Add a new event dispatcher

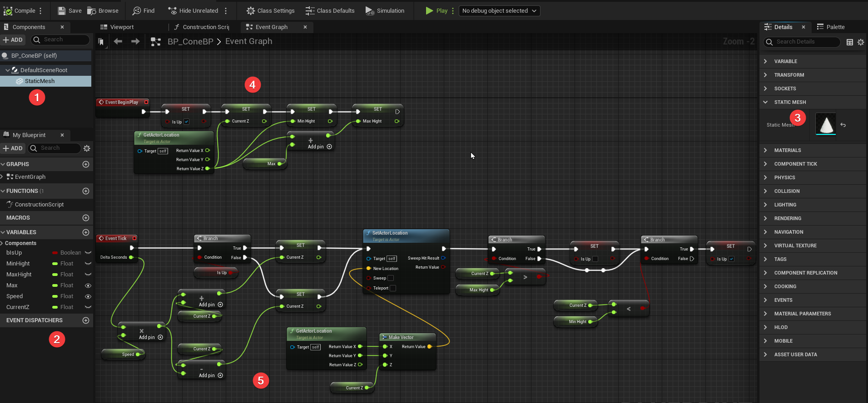(86, 320)
